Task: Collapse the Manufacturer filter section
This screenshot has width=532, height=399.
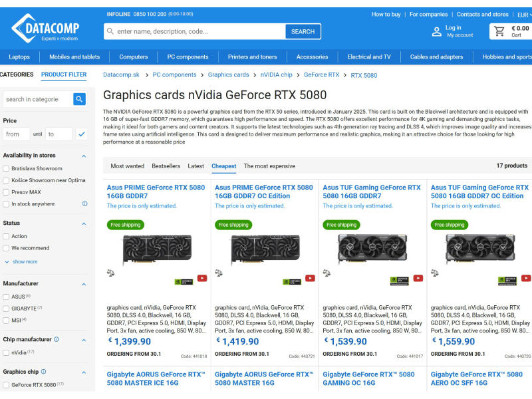Action: [x=84, y=285]
